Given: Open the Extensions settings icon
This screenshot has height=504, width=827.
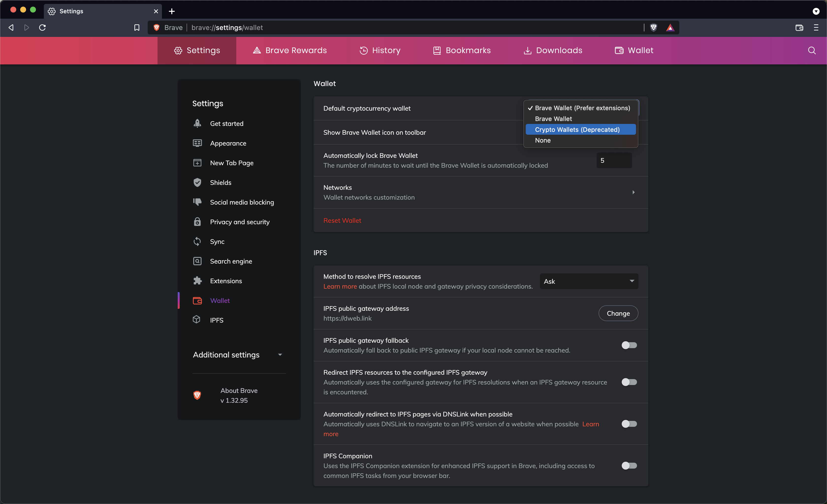Looking at the screenshot, I should (197, 281).
